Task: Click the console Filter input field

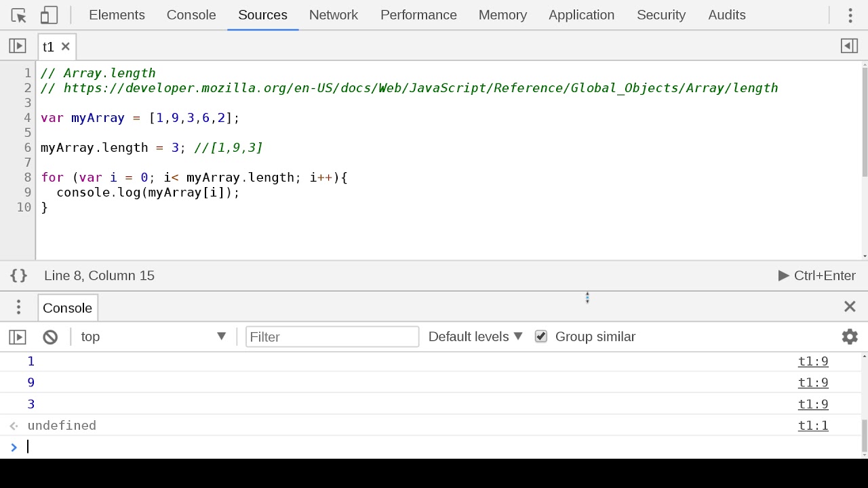Action: [x=332, y=337]
